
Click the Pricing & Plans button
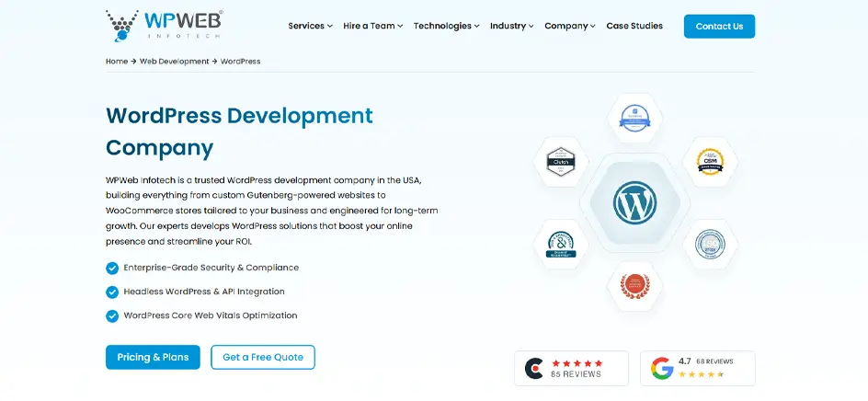click(x=153, y=357)
